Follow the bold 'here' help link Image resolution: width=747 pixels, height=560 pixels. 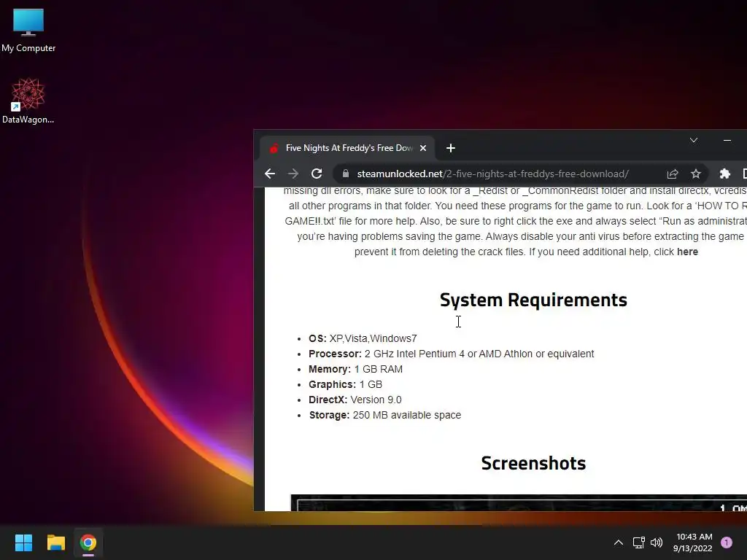(687, 252)
